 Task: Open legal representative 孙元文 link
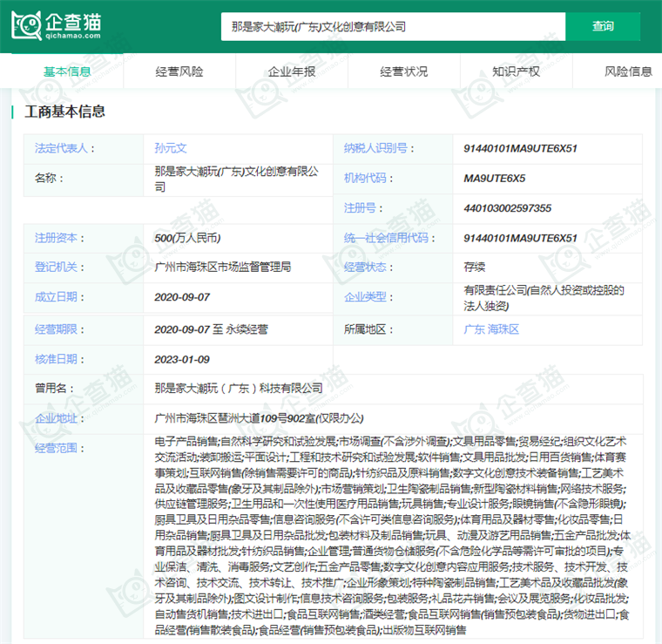tap(171, 148)
